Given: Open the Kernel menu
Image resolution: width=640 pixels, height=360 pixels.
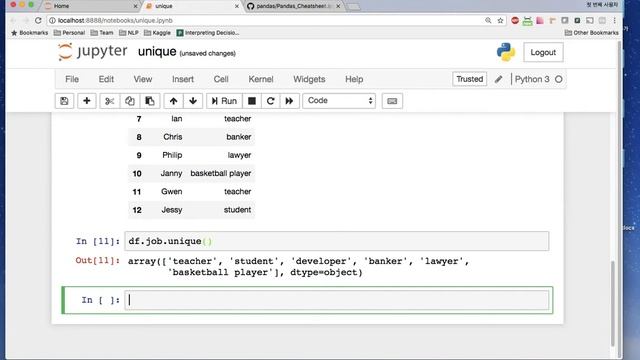Looking at the screenshot, I should pyautogui.click(x=261, y=79).
